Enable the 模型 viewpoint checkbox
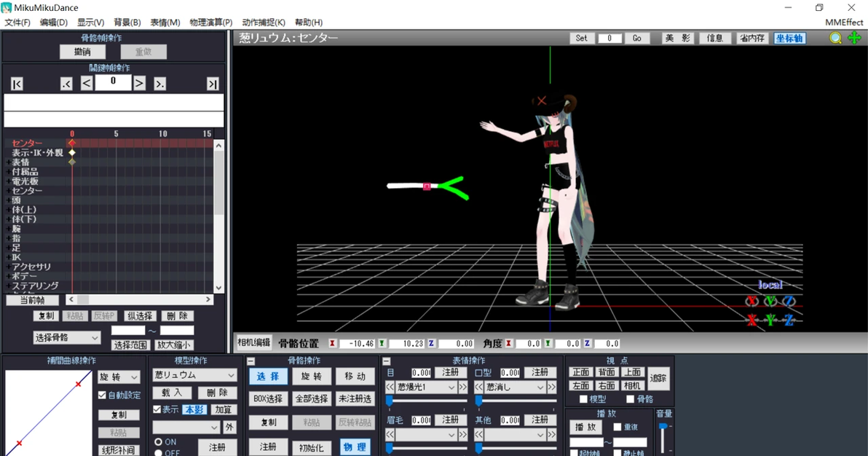 point(583,399)
